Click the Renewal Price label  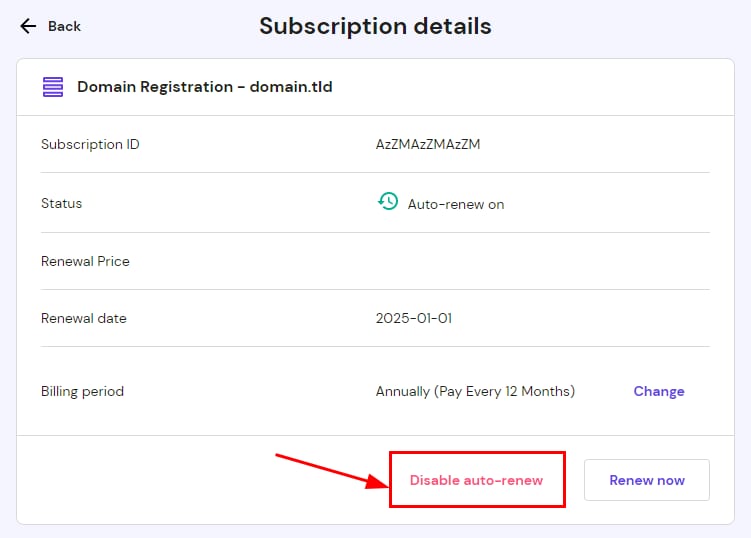click(85, 261)
